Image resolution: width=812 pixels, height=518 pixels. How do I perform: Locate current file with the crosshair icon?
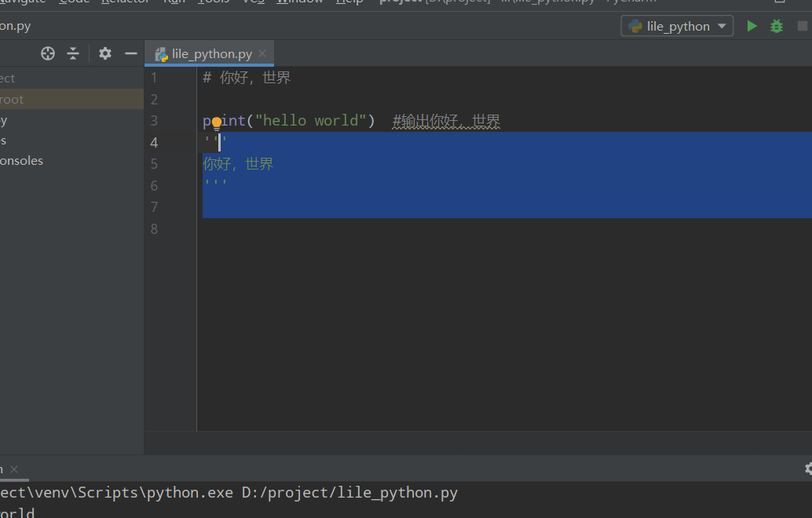tap(47, 53)
